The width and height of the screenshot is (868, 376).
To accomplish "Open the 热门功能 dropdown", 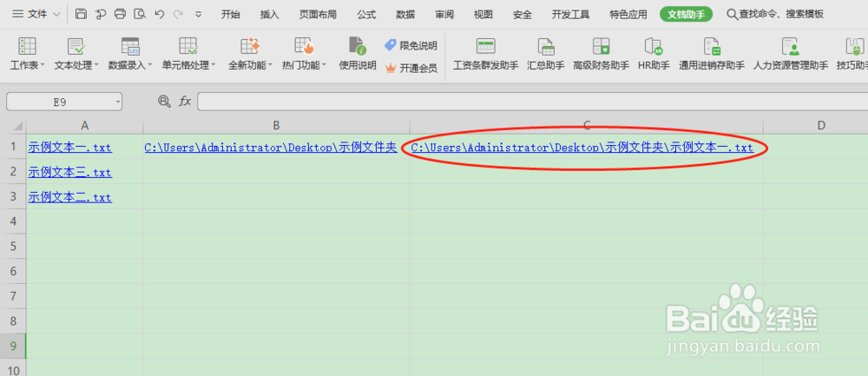I will point(304,54).
